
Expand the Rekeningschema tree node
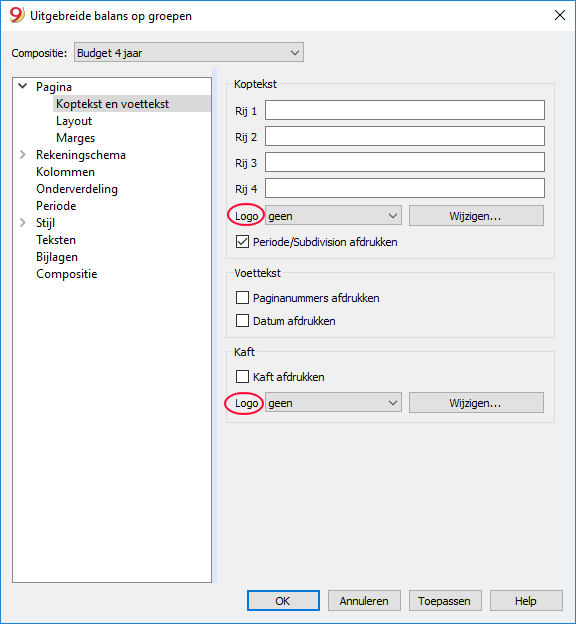pyautogui.click(x=23, y=155)
